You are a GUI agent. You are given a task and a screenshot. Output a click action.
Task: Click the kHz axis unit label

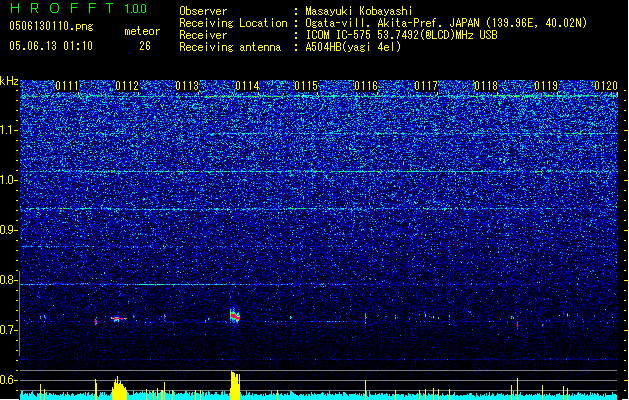click(x=9, y=81)
